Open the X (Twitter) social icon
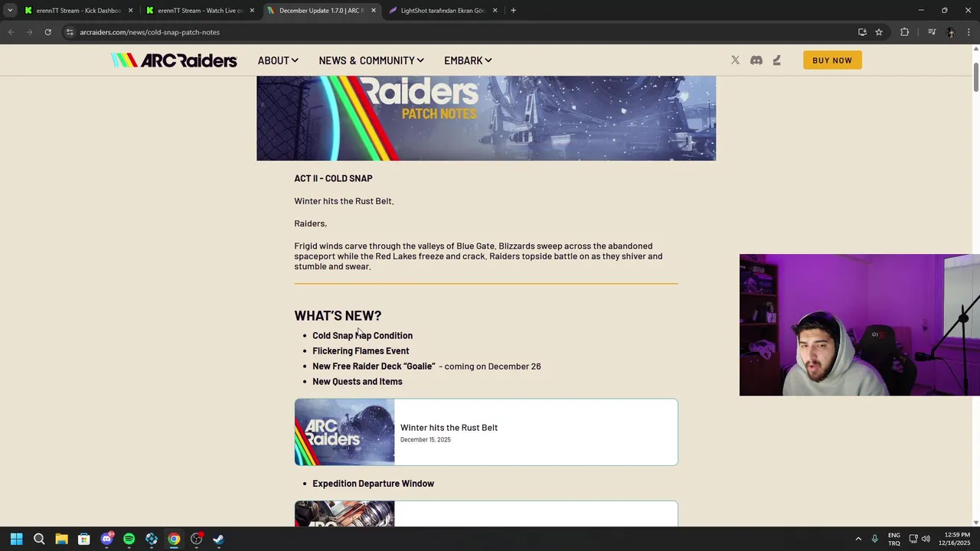This screenshot has width=980, height=551. 735,60
